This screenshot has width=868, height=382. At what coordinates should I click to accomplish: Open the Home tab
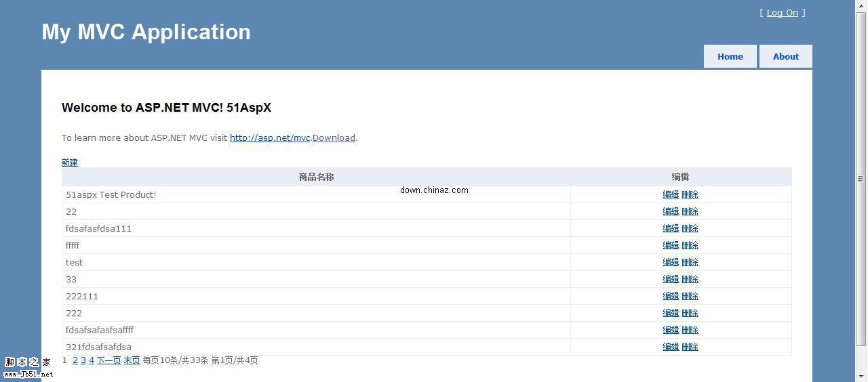point(730,56)
